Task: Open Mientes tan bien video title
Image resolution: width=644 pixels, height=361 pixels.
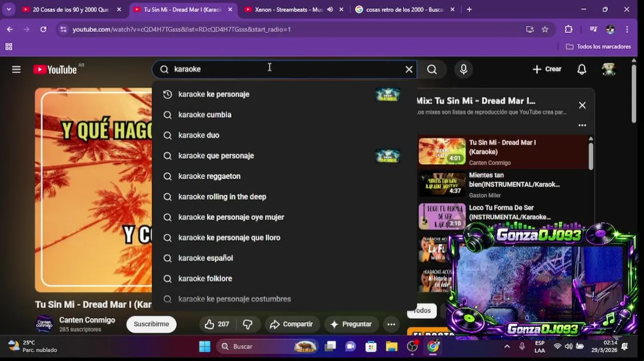Action: (x=514, y=179)
